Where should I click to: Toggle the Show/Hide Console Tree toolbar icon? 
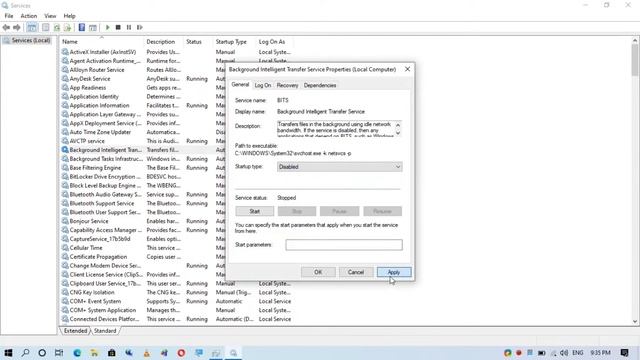pyautogui.click(x=32, y=27)
